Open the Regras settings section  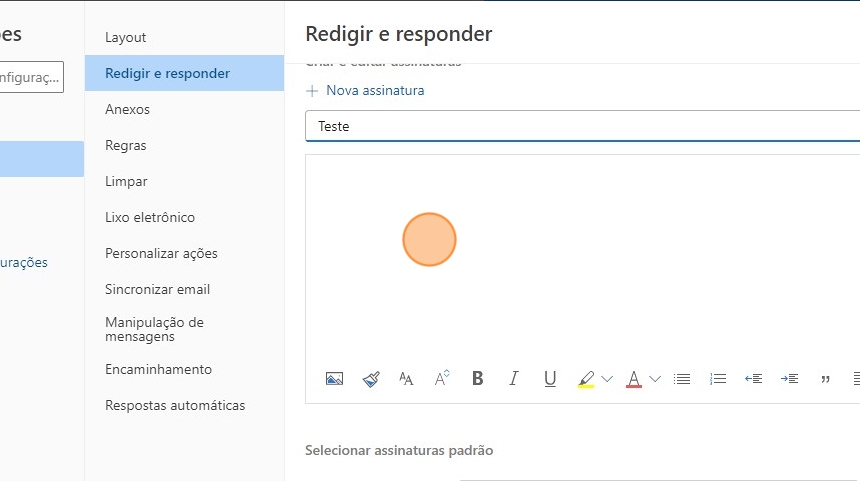click(x=126, y=145)
